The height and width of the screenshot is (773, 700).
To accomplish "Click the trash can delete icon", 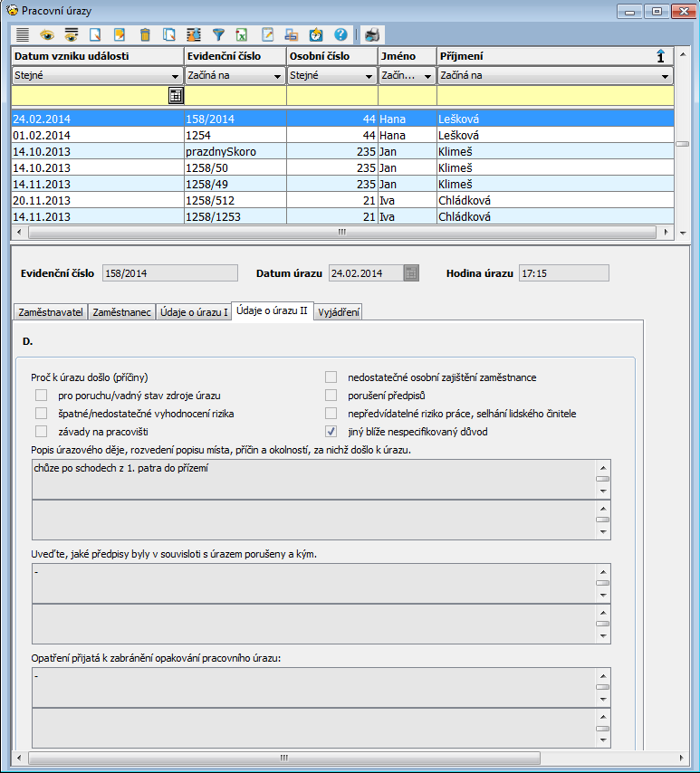I will tap(144, 35).
